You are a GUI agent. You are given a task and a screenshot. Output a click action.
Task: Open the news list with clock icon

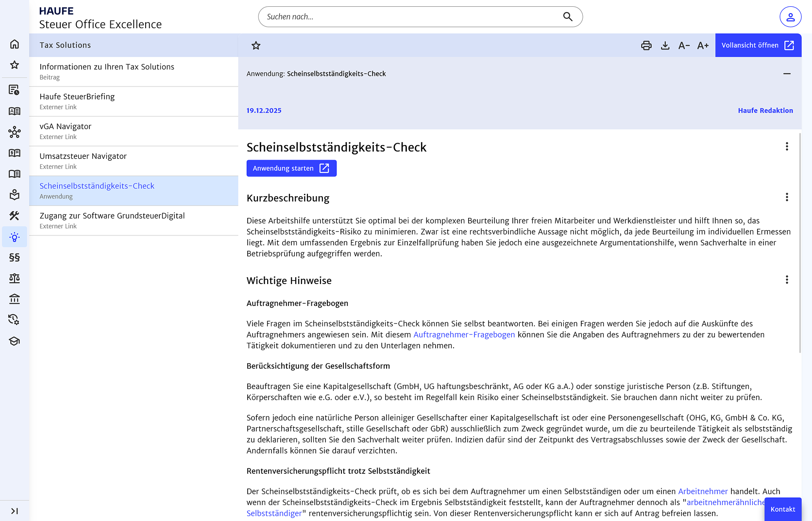tap(15, 90)
